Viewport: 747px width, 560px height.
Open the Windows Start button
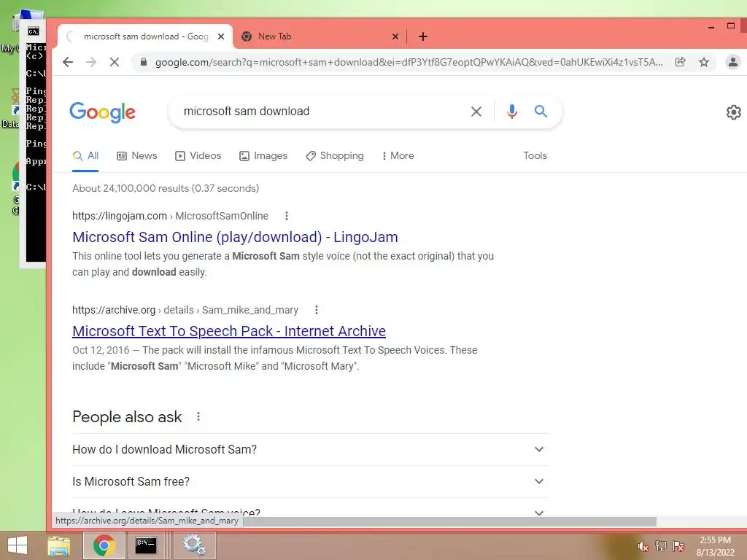point(18,545)
